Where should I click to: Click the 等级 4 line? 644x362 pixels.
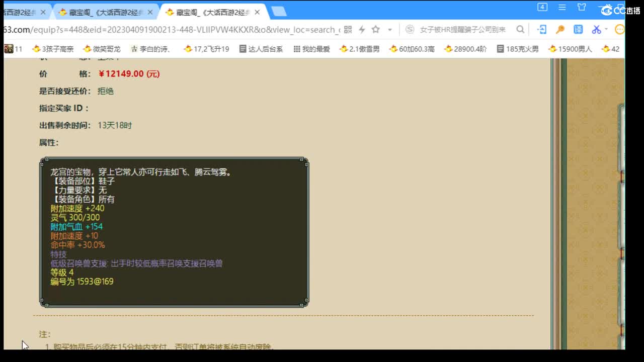coord(62,273)
